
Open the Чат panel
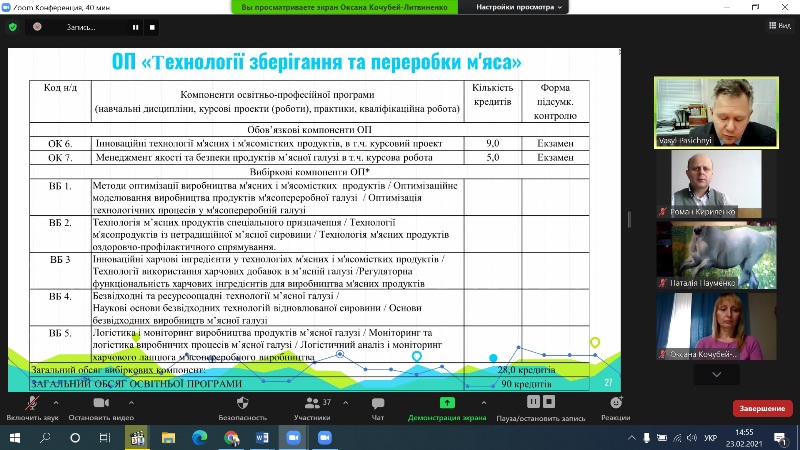(x=378, y=408)
